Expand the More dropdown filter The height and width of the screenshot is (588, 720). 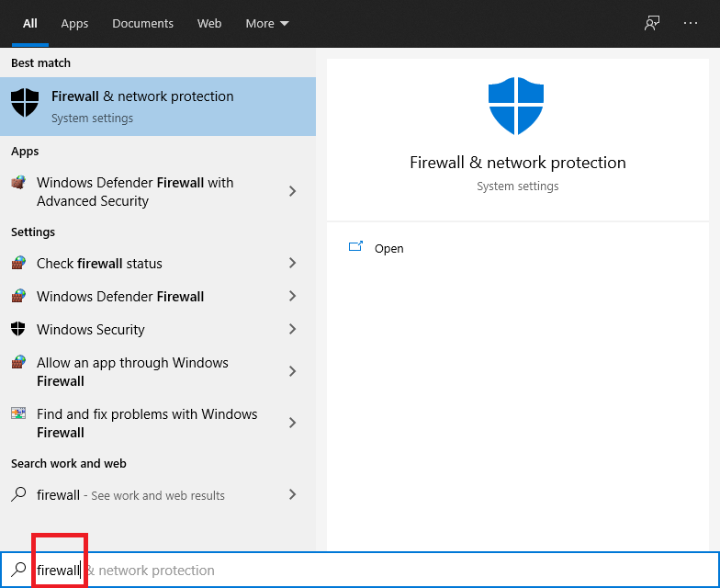tap(266, 23)
